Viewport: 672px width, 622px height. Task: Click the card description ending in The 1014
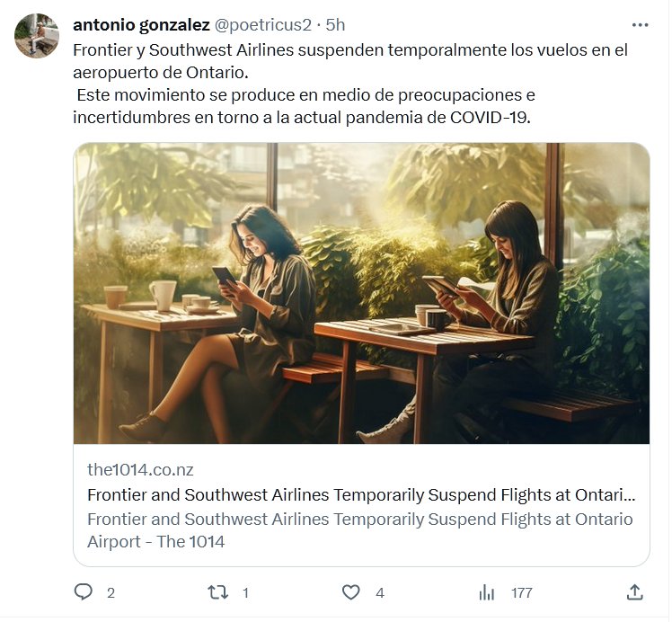(359, 530)
